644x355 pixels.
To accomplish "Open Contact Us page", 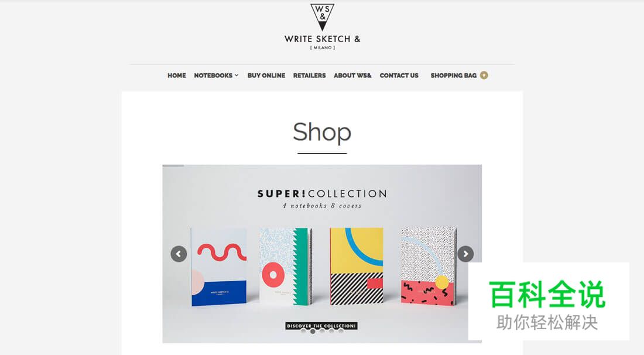I will 399,76.
